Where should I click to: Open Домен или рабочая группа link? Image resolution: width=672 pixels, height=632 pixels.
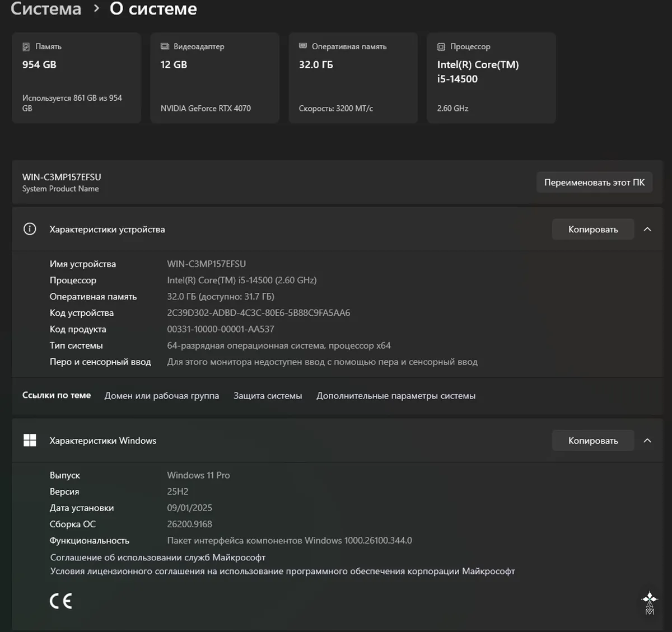click(162, 396)
